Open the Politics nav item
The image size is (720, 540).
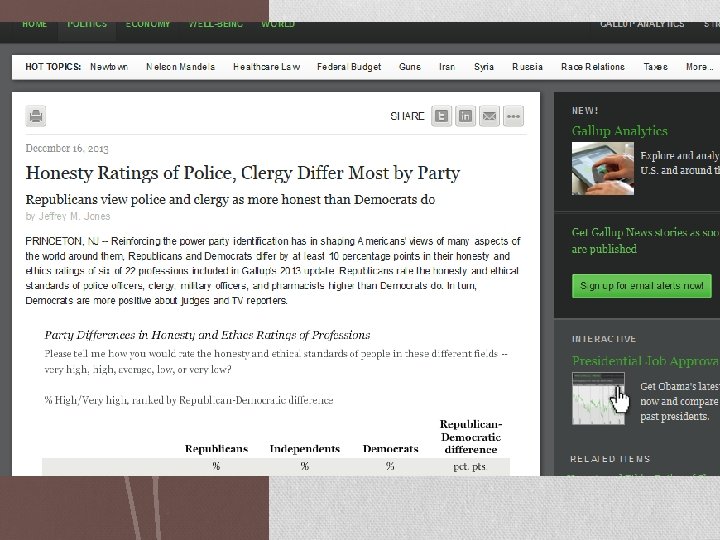[87, 24]
